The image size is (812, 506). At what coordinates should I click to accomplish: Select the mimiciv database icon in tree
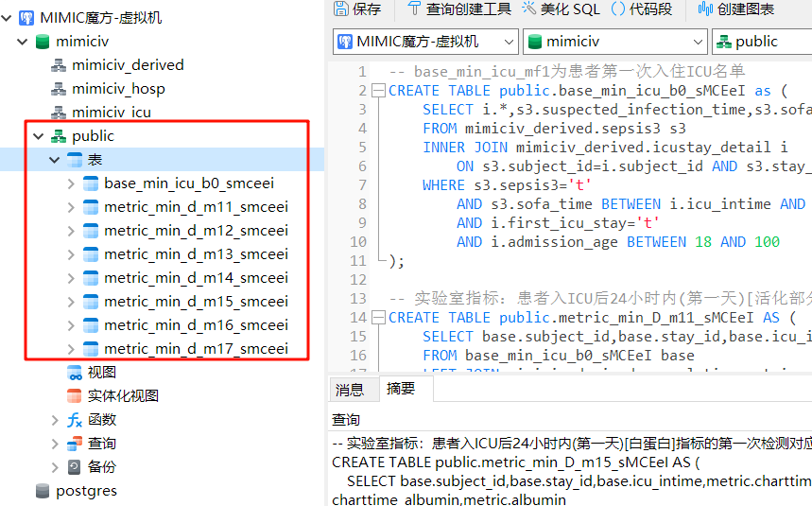(42, 42)
